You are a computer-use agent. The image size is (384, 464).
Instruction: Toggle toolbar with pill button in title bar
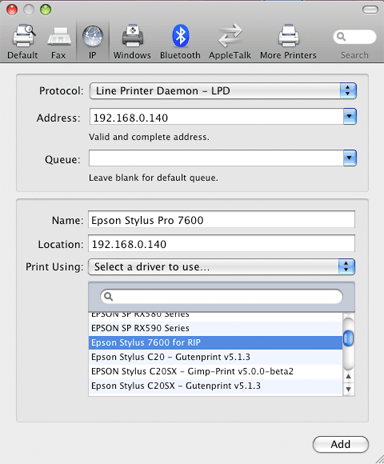pos(370,10)
